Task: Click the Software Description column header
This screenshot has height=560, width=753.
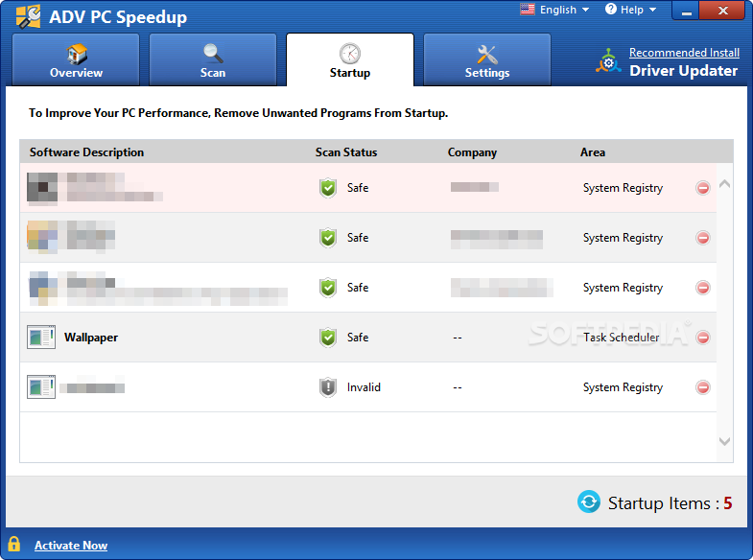Action: click(x=86, y=152)
